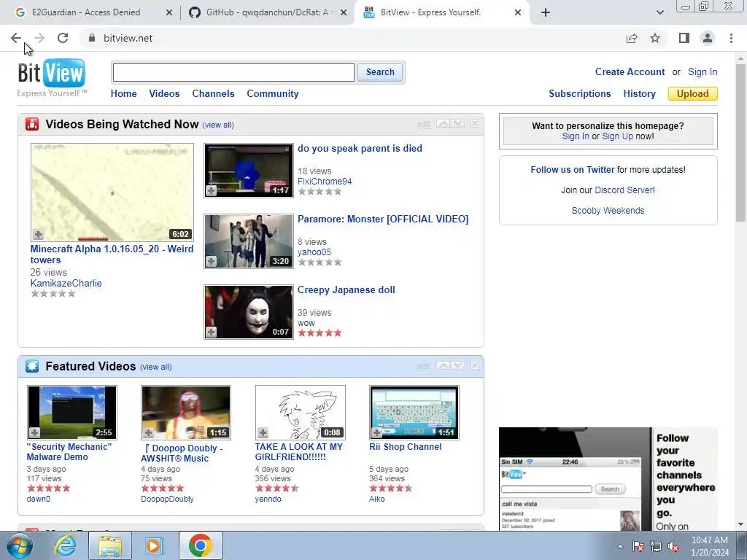Reload the bitview.net page
The height and width of the screenshot is (560, 747).
63,38
